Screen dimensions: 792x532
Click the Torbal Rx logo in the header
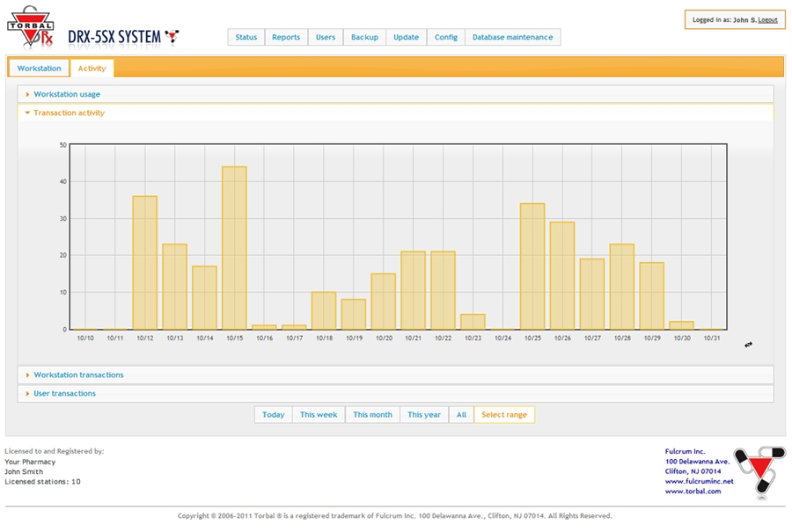[x=30, y=28]
